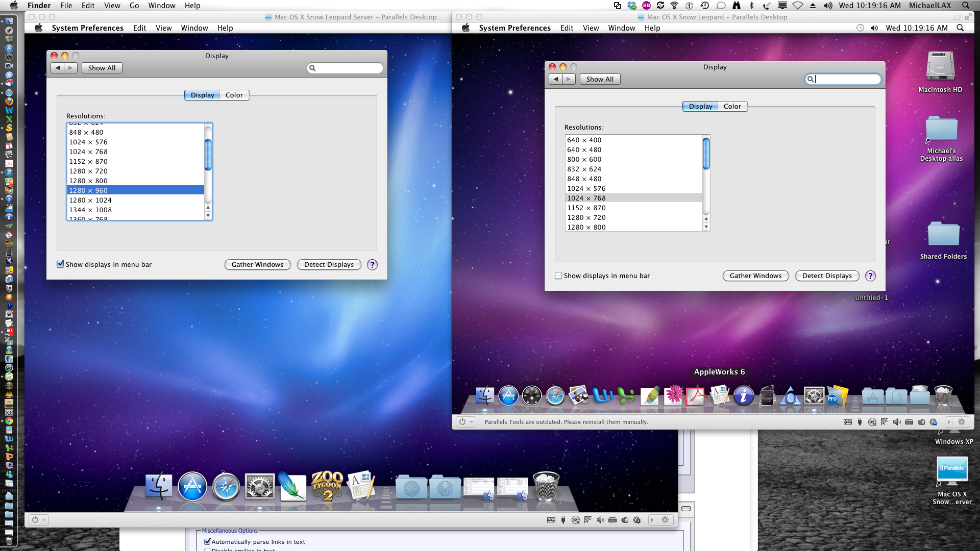Launch Safari in Snow Leopard Server dock
This screenshot has height=551, width=980.
(226, 486)
